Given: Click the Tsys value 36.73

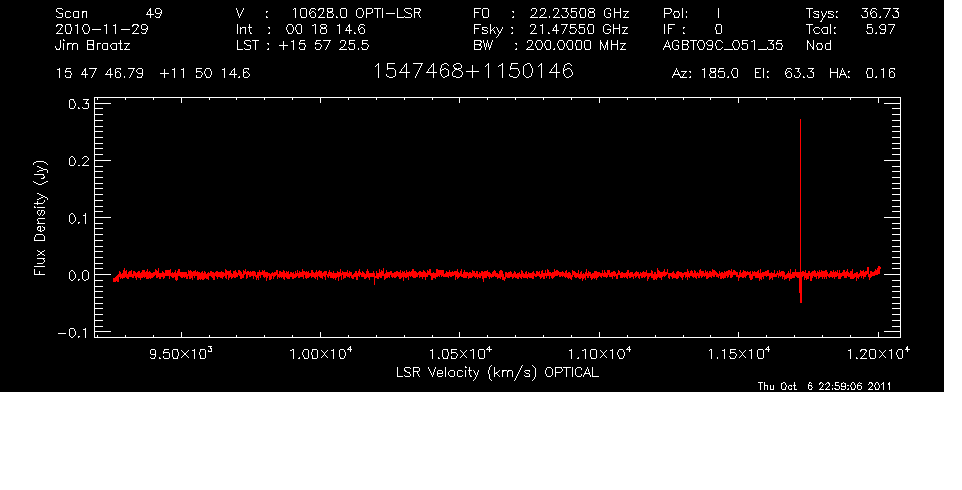Looking at the screenshot, I should coord(880,13).
